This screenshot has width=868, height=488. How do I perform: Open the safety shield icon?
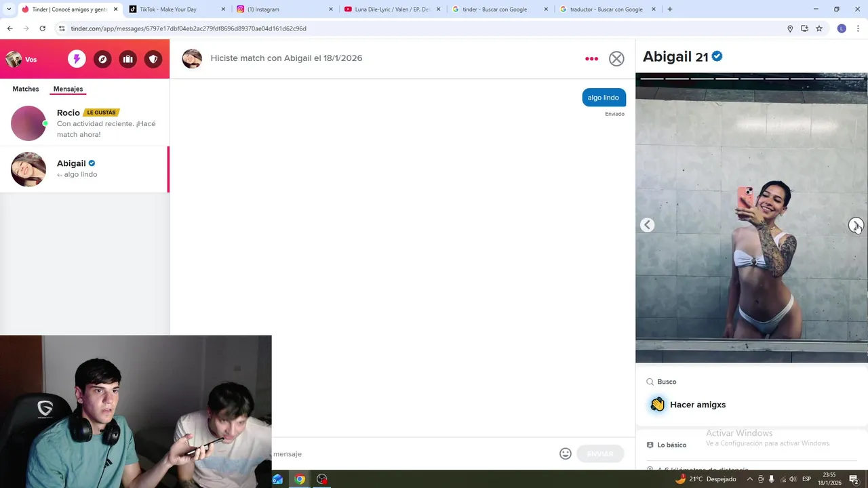coord(153,59)
